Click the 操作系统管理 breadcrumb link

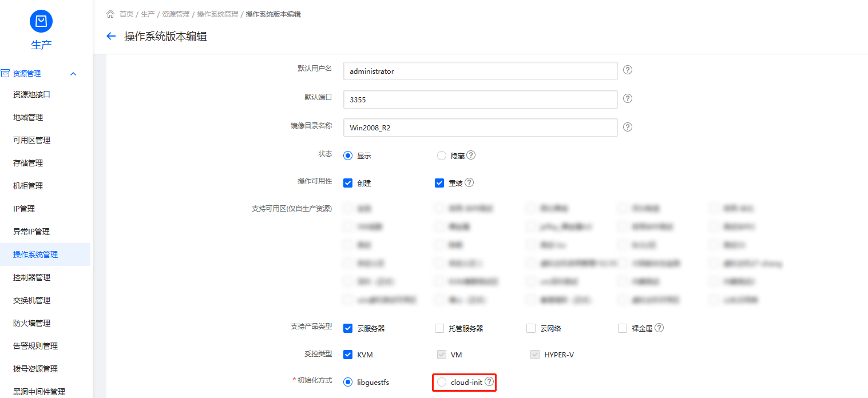[x=217, y=14]
